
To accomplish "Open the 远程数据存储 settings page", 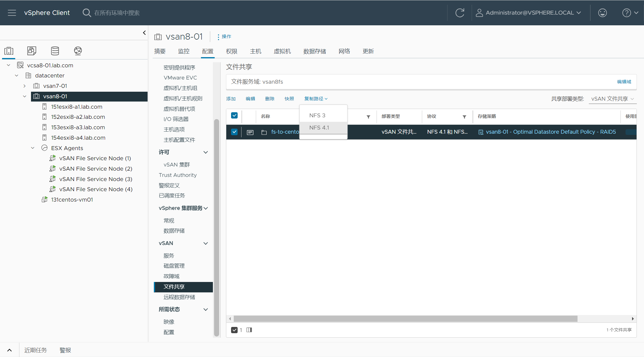I will 179,297.
